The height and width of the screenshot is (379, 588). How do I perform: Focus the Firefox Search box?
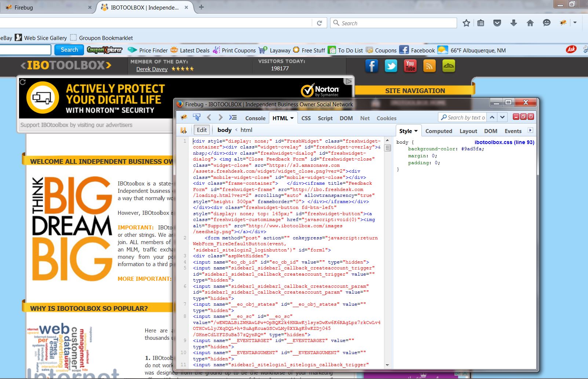tap(394, 23)
